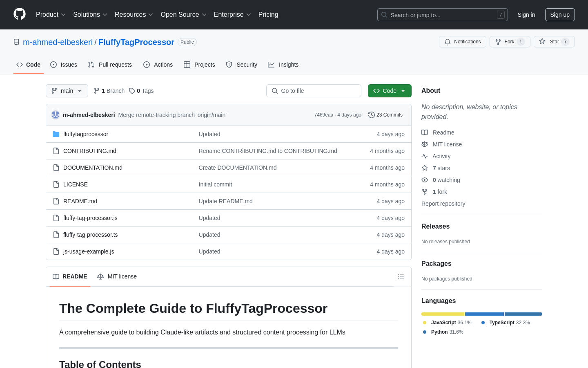588x368 pixels.
Task: Click the star icon next to 7 stars
Action: point(425,168)
